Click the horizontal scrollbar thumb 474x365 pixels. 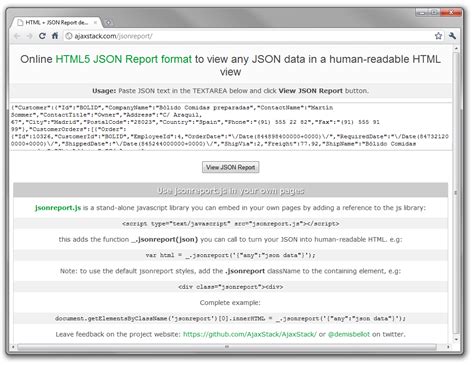tap(227, 347)
